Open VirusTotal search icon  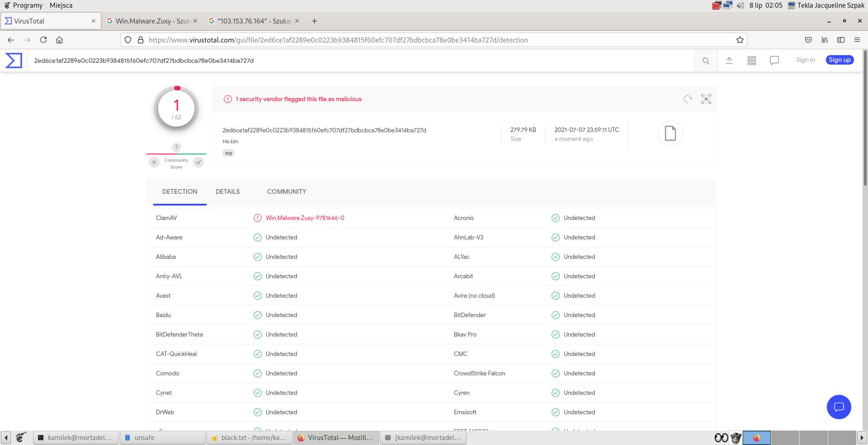[x=706, y=61]
